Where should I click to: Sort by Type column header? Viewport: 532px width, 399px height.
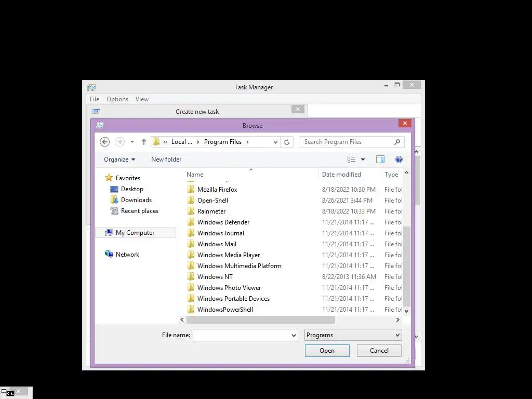coord(391,175)
